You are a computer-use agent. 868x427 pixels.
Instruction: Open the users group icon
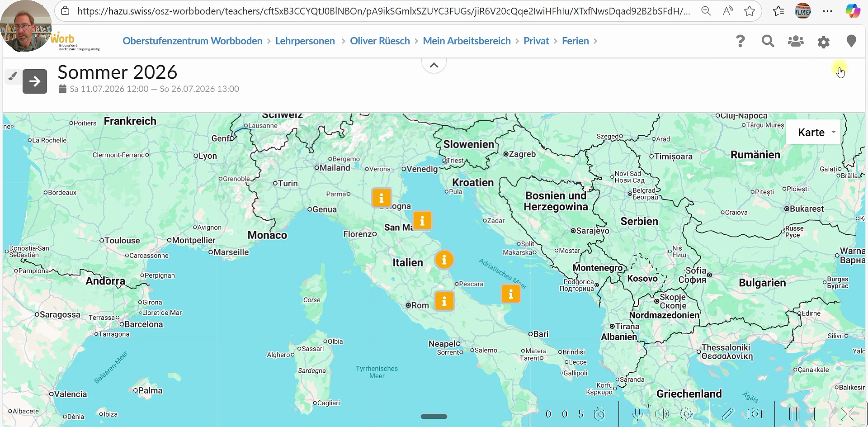[795, 41]
